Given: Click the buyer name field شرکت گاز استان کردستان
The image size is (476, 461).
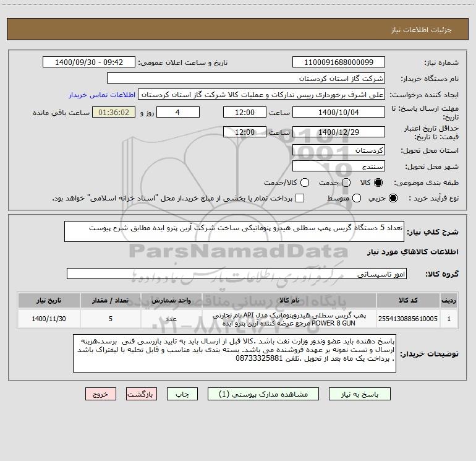Looking at the screenshot, I should click(x=246, y=79).
